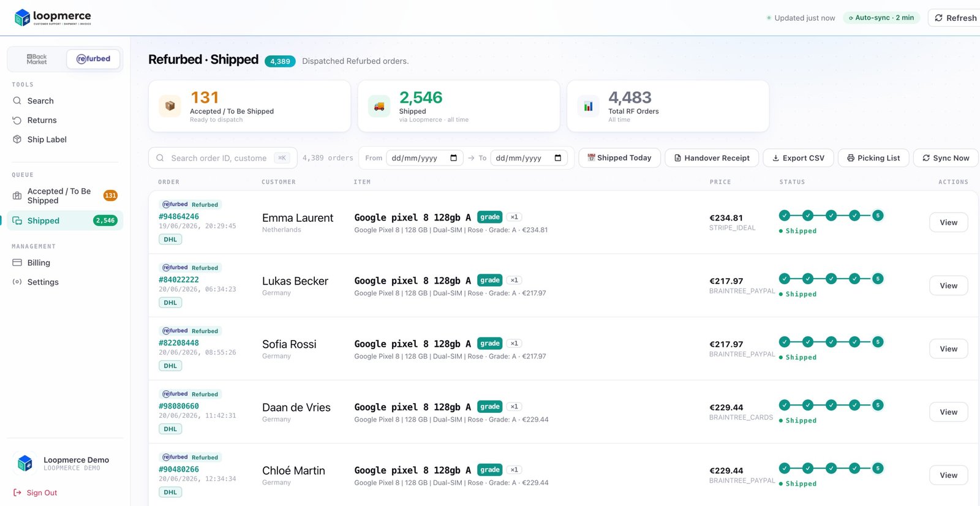The height and width of the screenshot is (506, 980).
Task: Open order #94864246 link
Action: click(x=179, y=216)
